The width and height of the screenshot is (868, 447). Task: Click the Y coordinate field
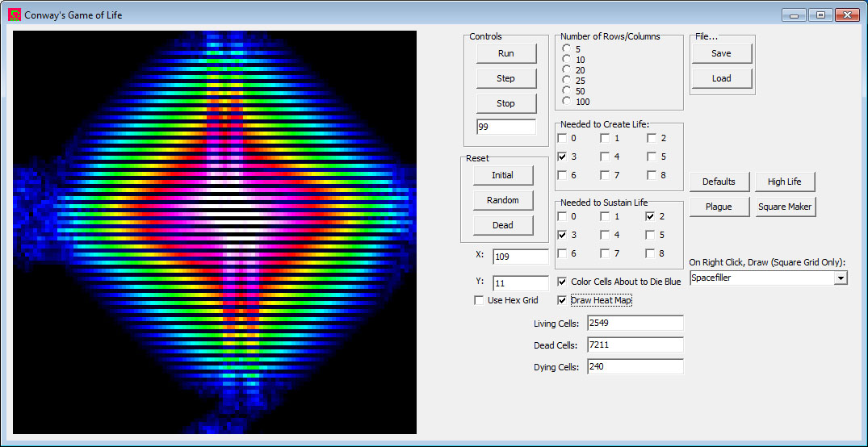point(520,283)
